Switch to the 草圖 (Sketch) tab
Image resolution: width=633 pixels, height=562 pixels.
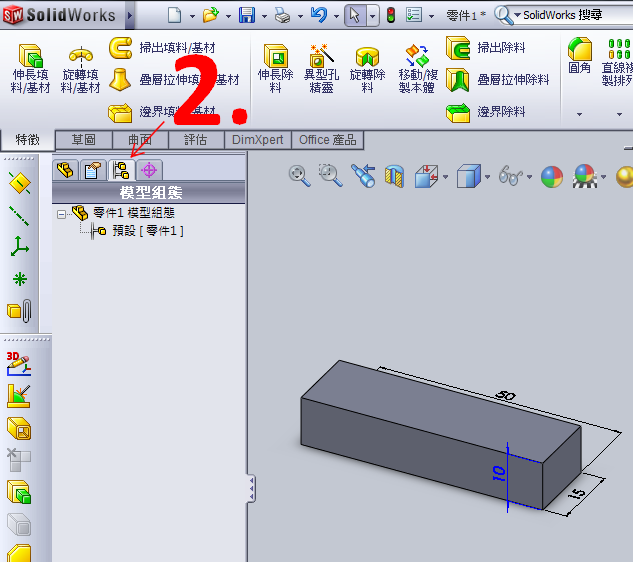[83, 140]
